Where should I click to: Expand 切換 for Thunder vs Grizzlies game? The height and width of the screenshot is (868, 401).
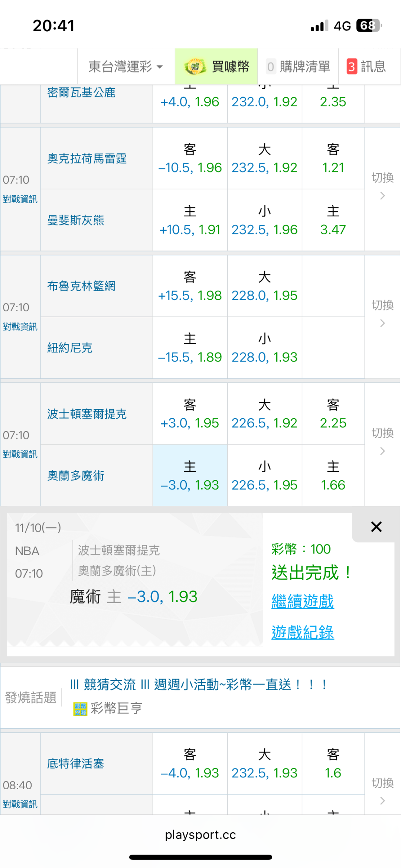382,185
